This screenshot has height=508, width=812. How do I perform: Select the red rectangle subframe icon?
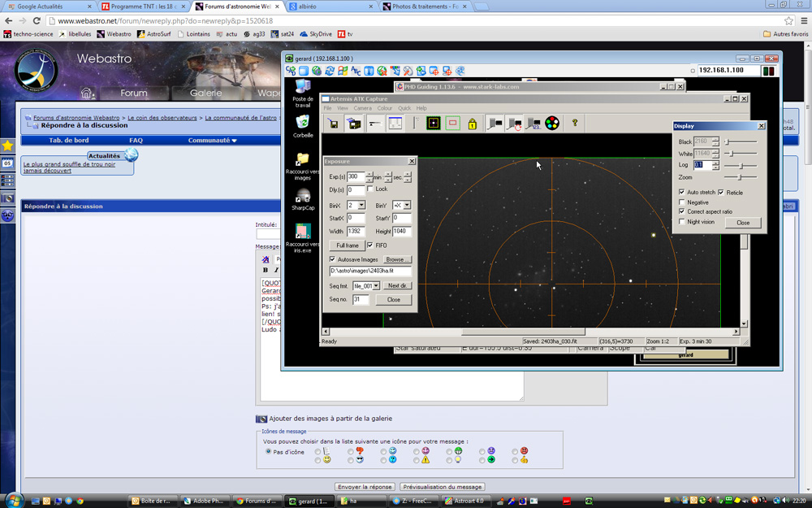coord(453,124)
